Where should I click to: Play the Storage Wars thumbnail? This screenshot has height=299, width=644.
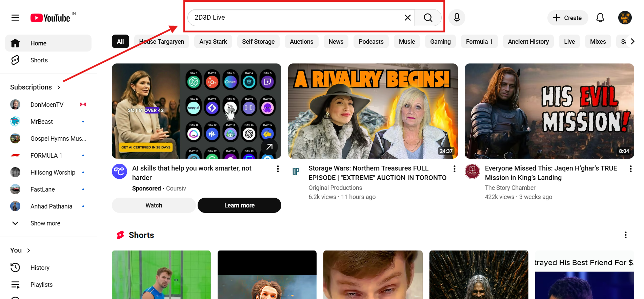tap(373, 111)
